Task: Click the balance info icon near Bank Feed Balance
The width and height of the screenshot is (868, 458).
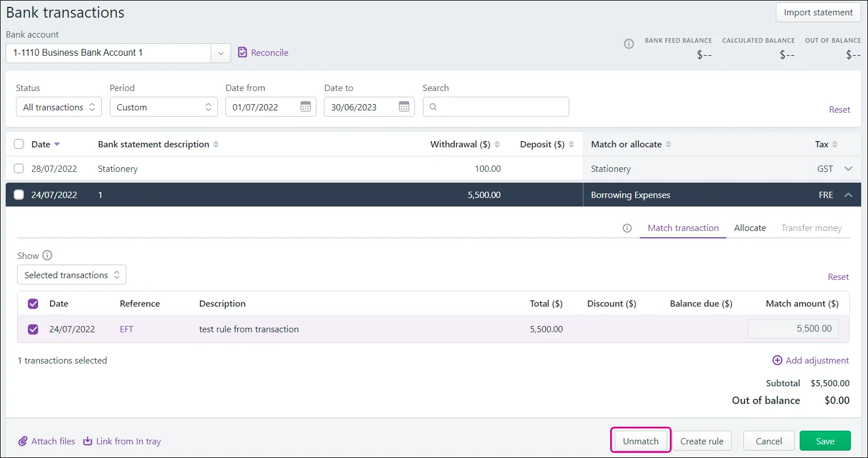Action: pyautogui.click(x=629, y=44)
